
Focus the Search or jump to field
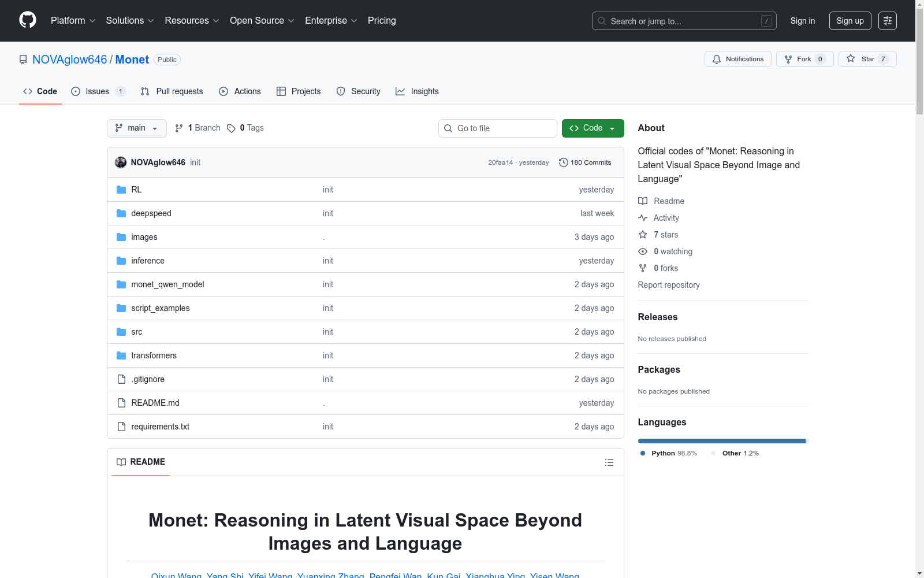684,21
